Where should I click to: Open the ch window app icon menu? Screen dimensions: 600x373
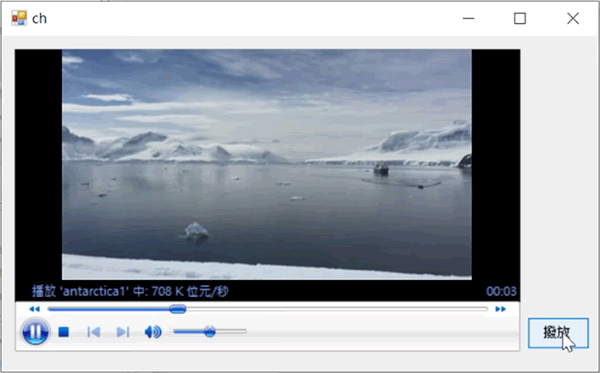point(19,18)
